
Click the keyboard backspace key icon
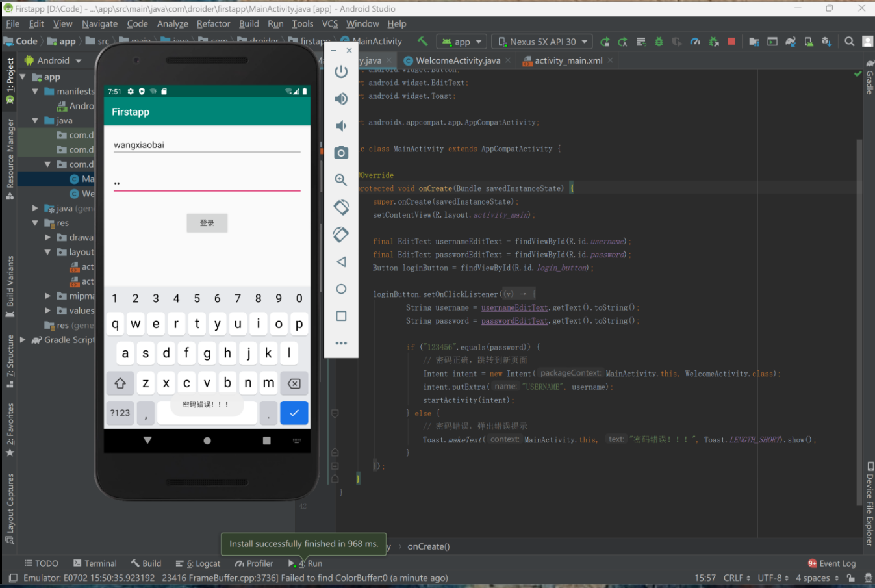pyautogui.click(x=294, y=383)
